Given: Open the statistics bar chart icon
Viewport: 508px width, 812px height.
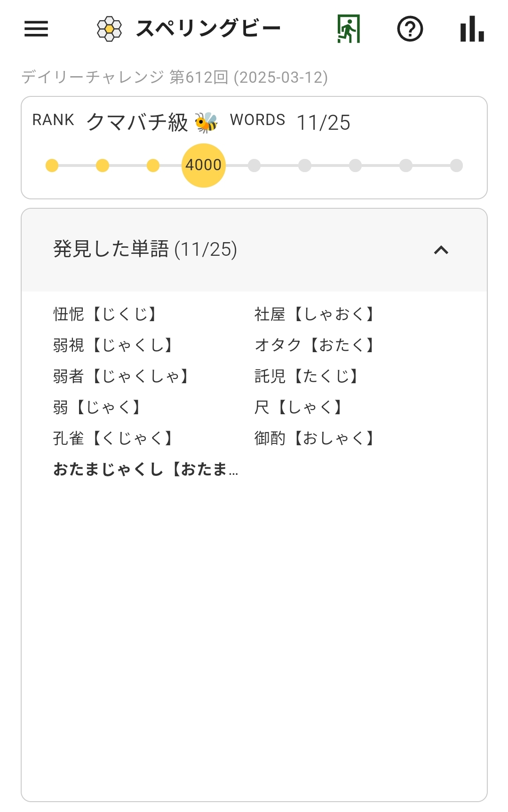Looking at the screenshot, I should click(472, 29).
